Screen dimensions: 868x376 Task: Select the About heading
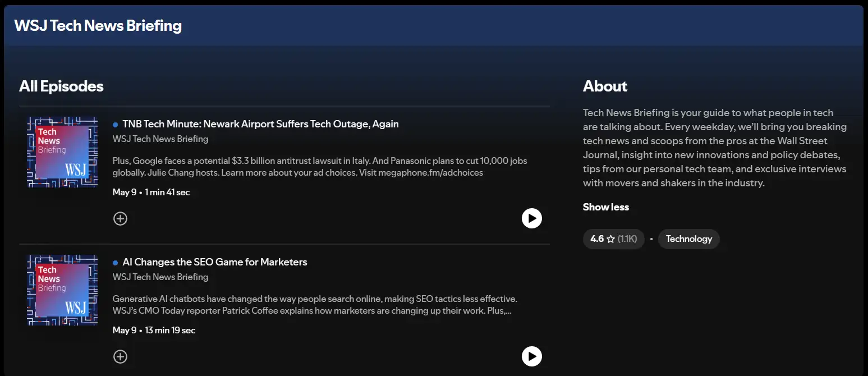click(x=605, y=86)
